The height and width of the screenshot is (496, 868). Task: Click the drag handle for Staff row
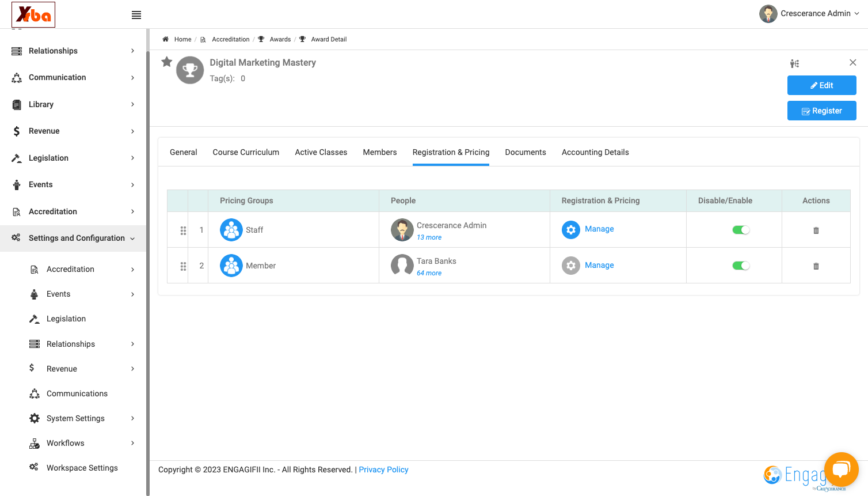click(x=183, y=230)
